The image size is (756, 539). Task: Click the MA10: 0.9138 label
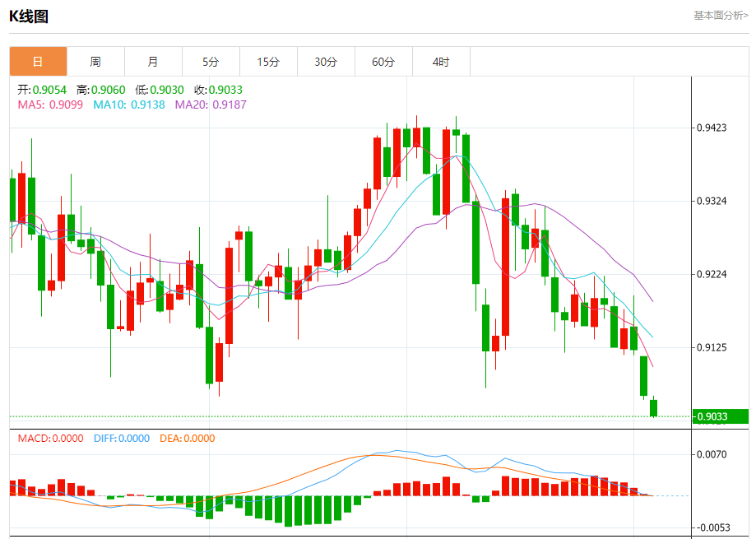128,105
